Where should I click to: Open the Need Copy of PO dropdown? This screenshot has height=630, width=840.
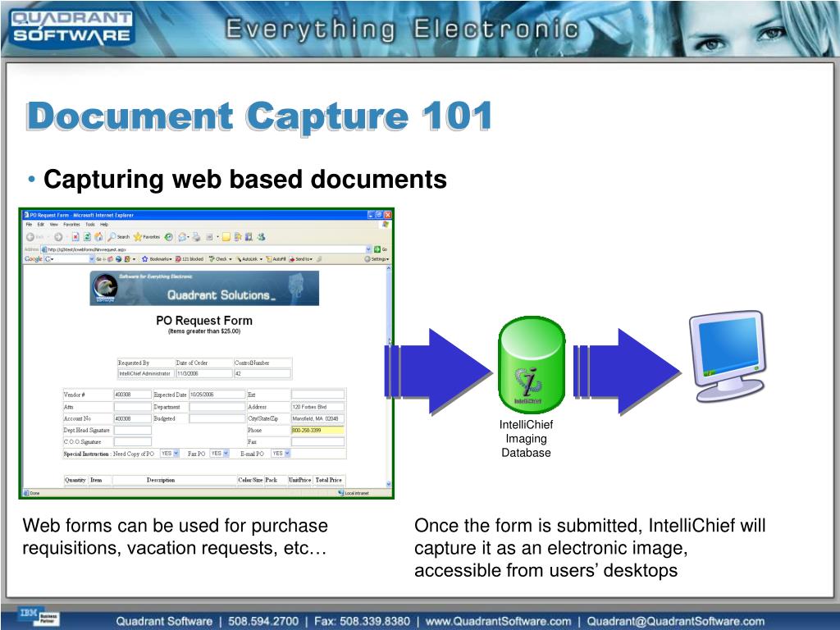170,454
